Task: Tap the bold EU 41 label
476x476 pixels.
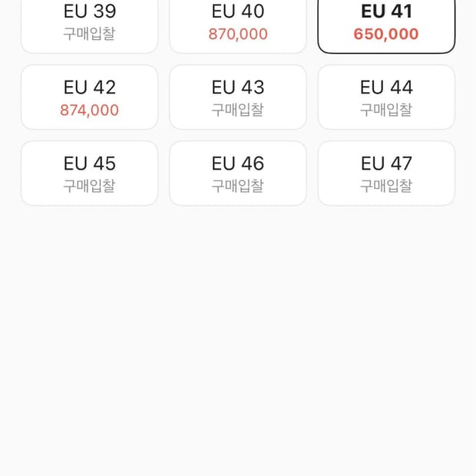Action: [x=386, y=12]
